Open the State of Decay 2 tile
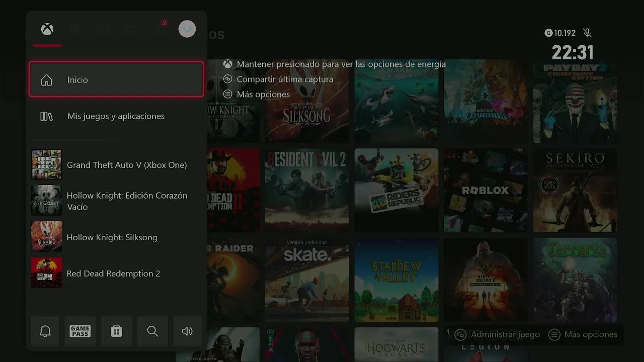This screenshot has height=362, width=644. (x=486, y=280)
